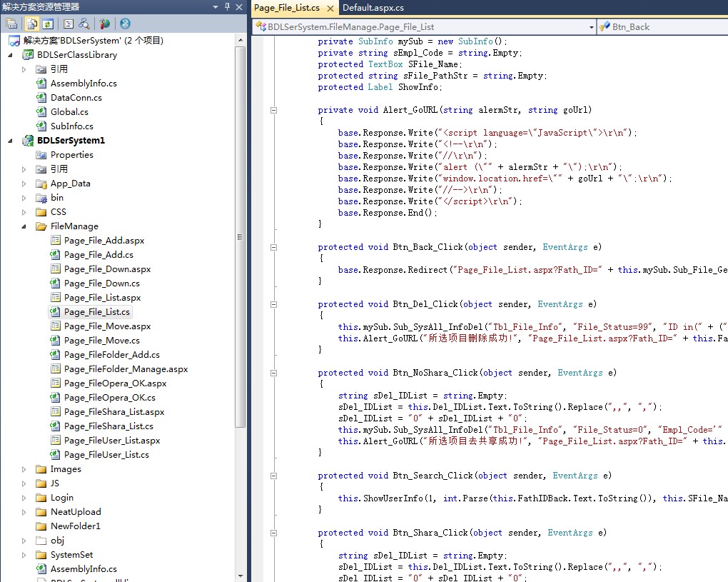Image resolution: width=728 pixels, height=582 pixels.
Task: Expand the CSS folder node
Action: tap(24, 212)
